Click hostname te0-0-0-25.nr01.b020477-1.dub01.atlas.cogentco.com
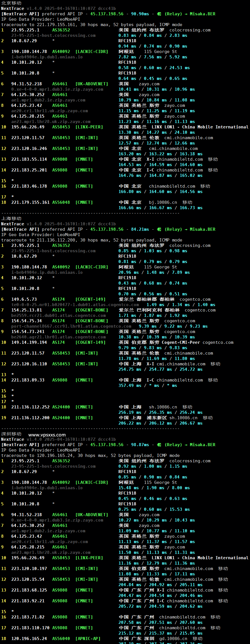 [75, 305]
